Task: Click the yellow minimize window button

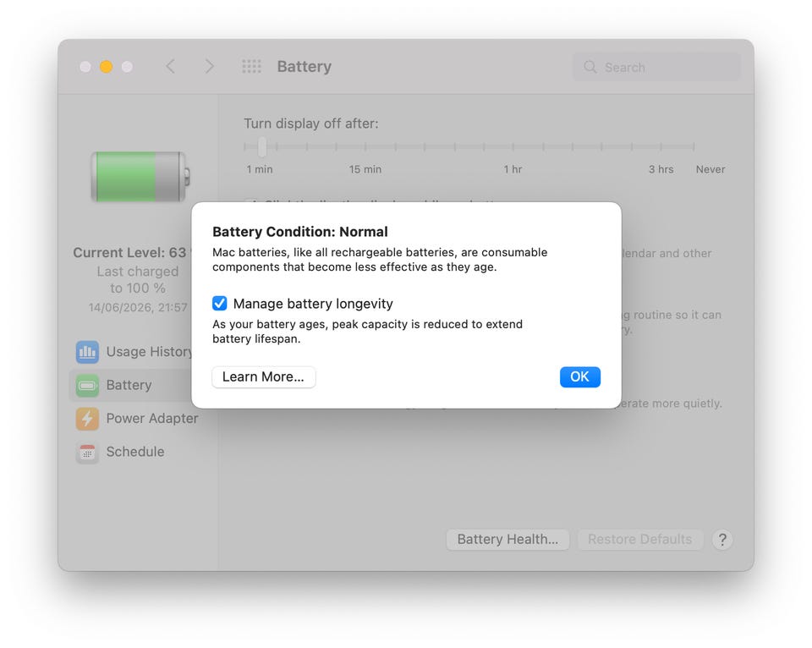Action: (107, 67)
